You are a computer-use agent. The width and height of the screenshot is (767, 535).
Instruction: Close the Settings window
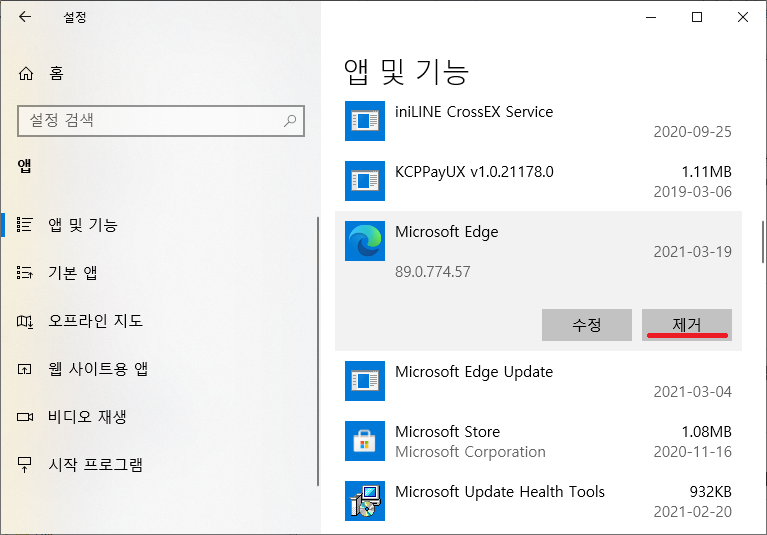[743, 17]
